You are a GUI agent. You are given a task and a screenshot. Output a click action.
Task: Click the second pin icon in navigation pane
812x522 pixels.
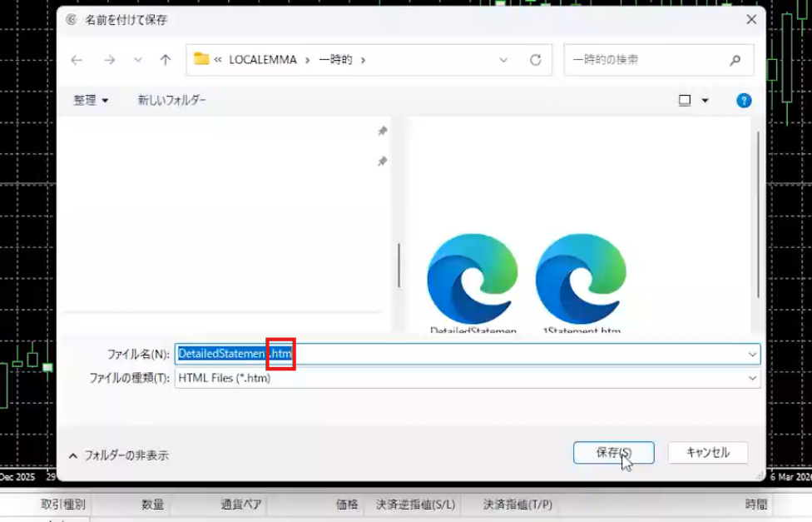382,162
